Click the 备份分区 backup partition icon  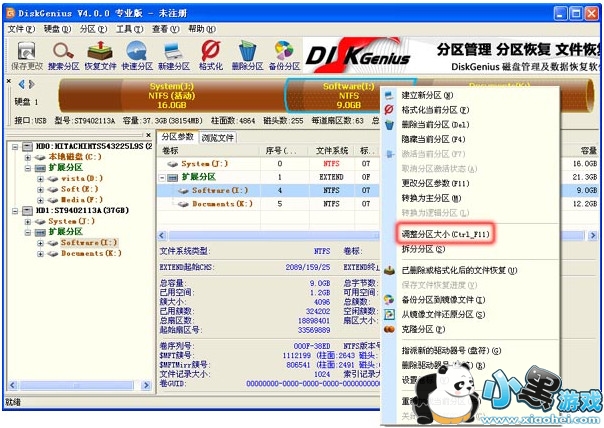click(x=284, y=55)
